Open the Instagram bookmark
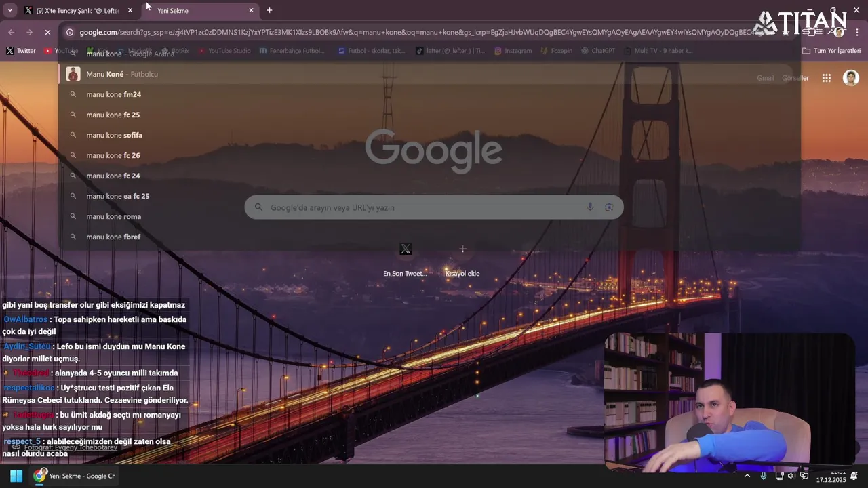The height and width of the screenshot is (488, 868). coord(513,51)
